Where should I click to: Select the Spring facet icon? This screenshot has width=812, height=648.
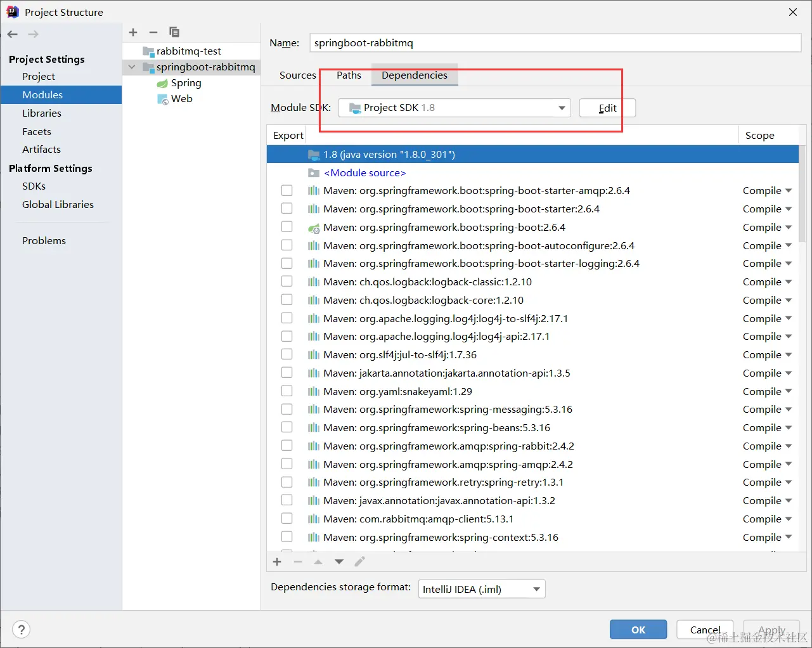coord(162,83)
